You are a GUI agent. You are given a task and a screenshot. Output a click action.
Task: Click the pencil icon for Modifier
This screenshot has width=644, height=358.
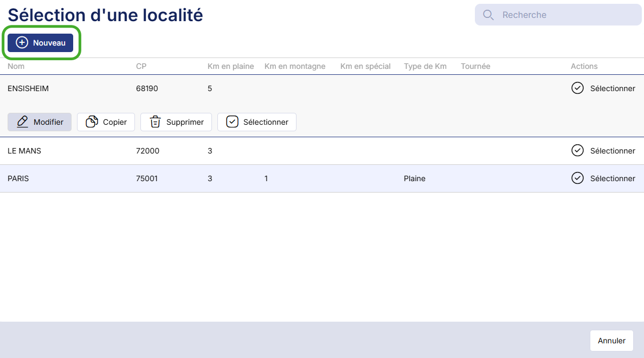pos(22,122)
